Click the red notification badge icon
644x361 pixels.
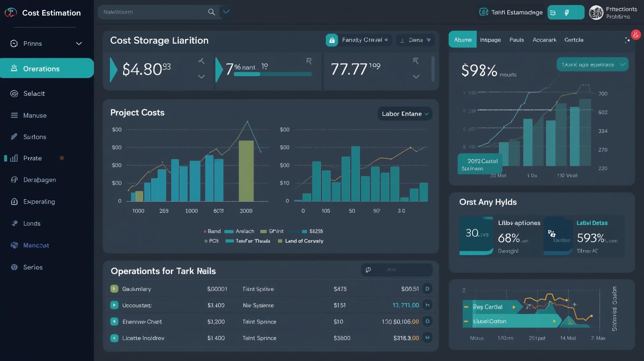636,35
